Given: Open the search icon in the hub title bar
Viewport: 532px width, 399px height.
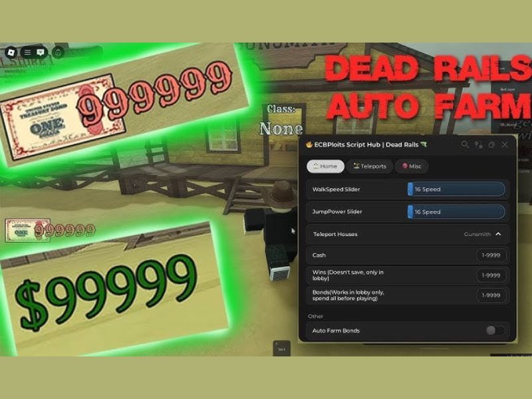Looking at the screenshot, I should [x=465, y=144].
